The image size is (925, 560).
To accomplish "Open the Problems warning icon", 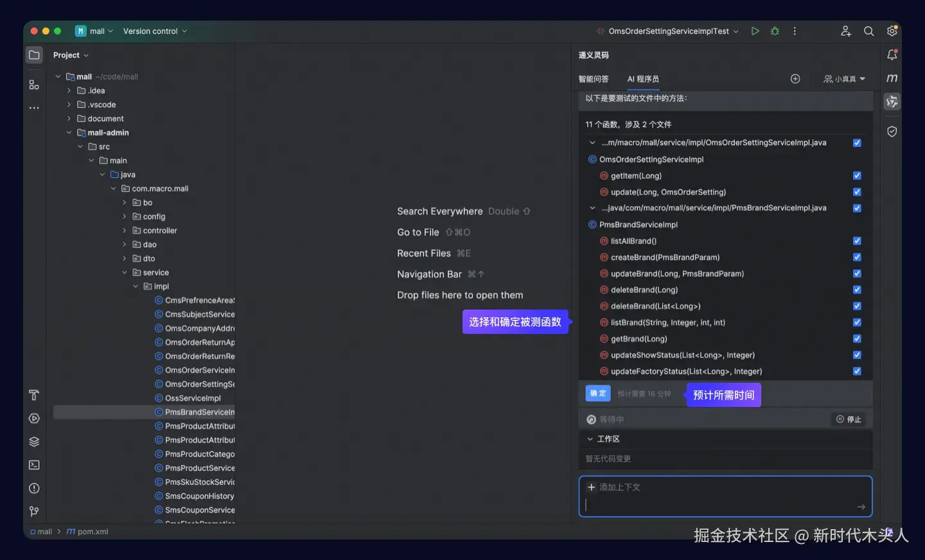I will 34,488.
